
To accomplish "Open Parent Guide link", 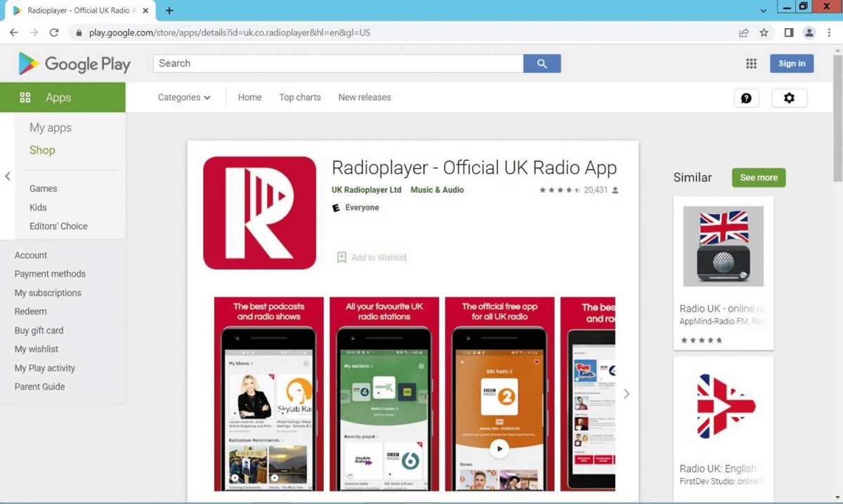I will (x=39, y=387).
